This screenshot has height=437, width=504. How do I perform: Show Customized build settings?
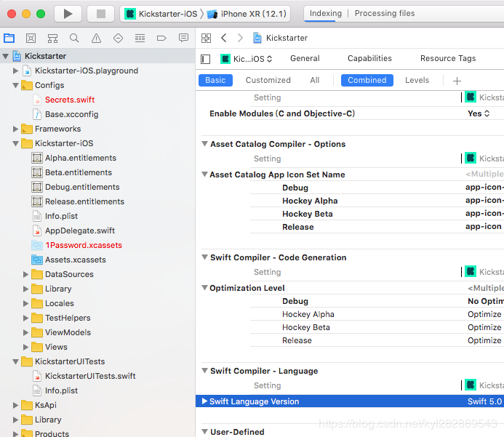pos(268,80)
